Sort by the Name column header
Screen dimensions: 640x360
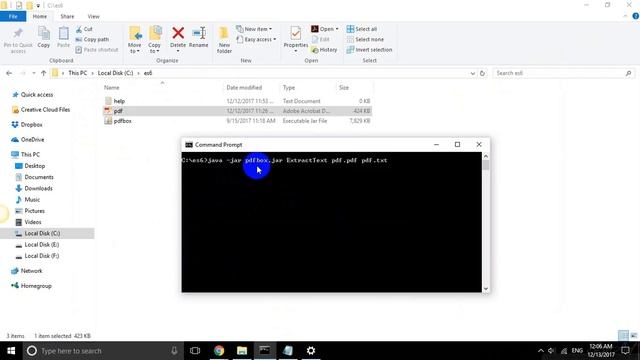[111, 87]
